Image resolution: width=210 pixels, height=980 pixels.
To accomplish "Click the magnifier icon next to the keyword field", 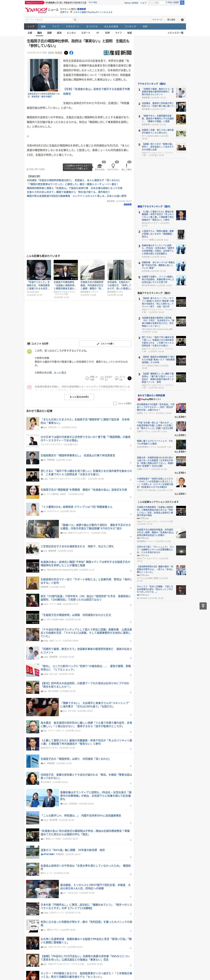I will click(75, 19).
